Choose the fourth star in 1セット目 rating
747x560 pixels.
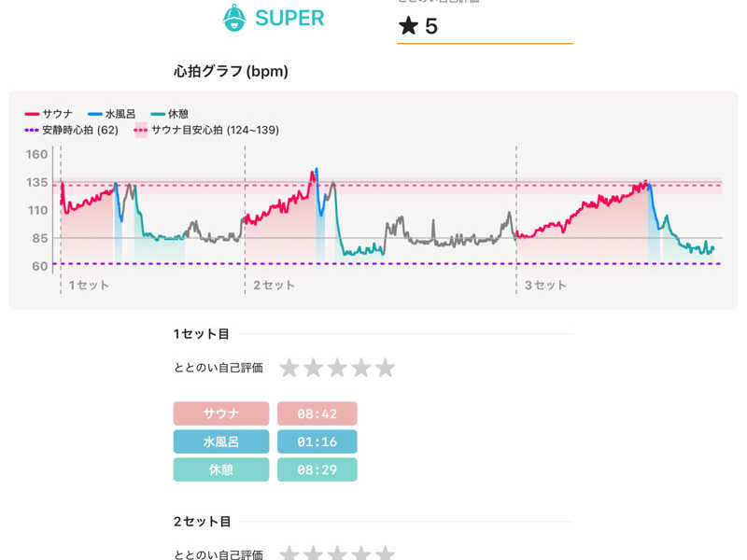click(361, 368)
